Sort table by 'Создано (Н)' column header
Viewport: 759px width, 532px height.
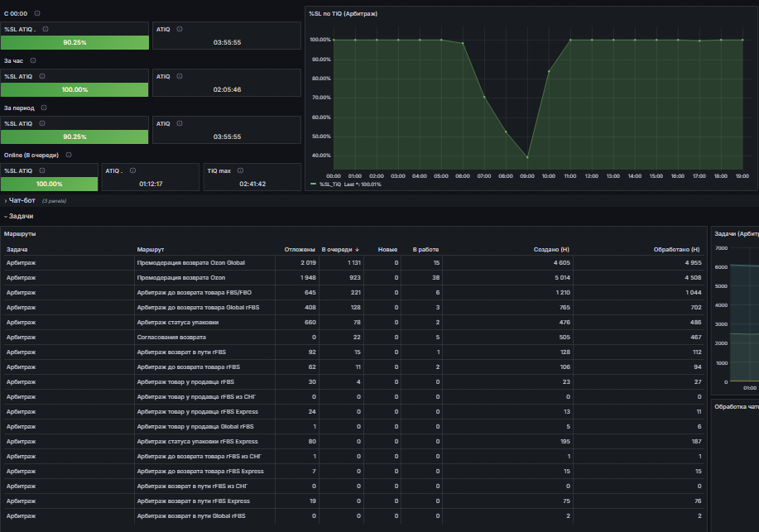(x=551, y=249)
